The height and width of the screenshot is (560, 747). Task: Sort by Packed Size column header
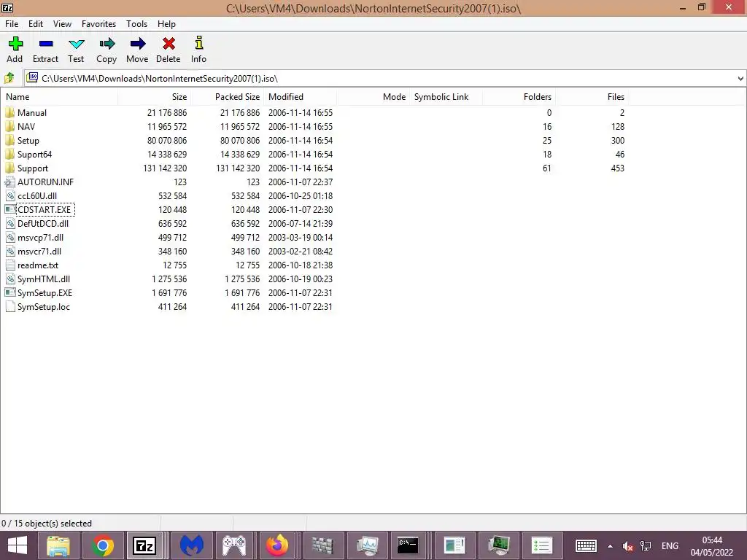click(x=228, y=97)
